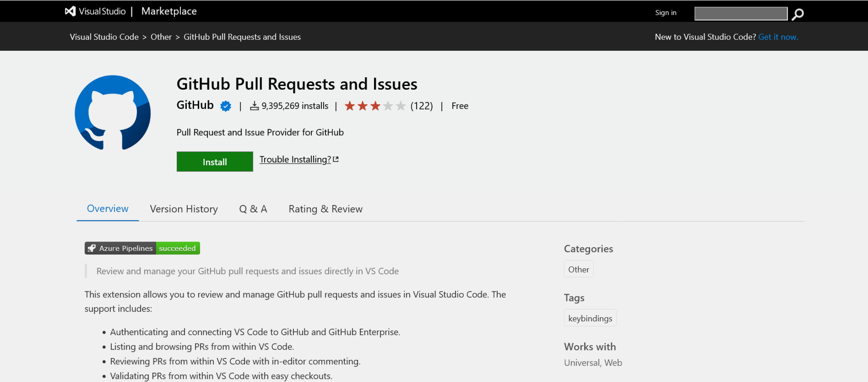Click the Listing and browsing PRs bullet
The image size is (868, 382).
click(x=202, y=346)
